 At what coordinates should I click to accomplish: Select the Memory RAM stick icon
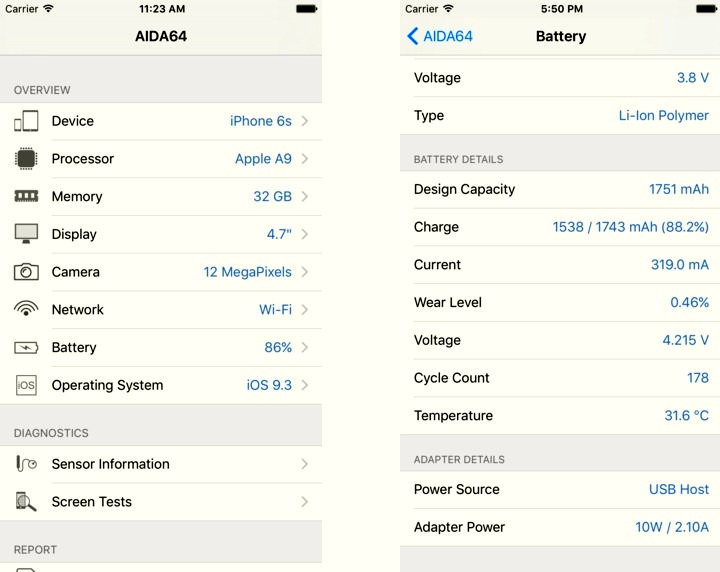click(x=26, y=196)
